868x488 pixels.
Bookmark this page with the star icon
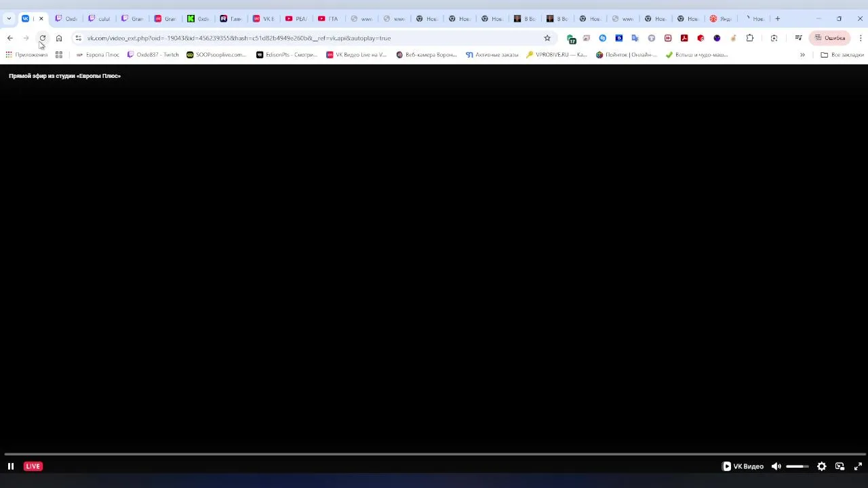click(547, 38)
